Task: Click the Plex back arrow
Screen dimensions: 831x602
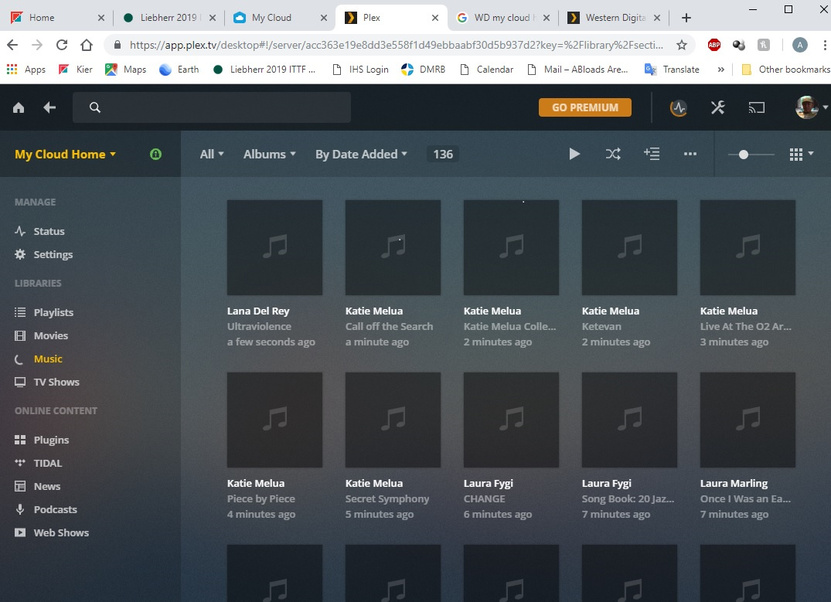Action: pos(50,108)
